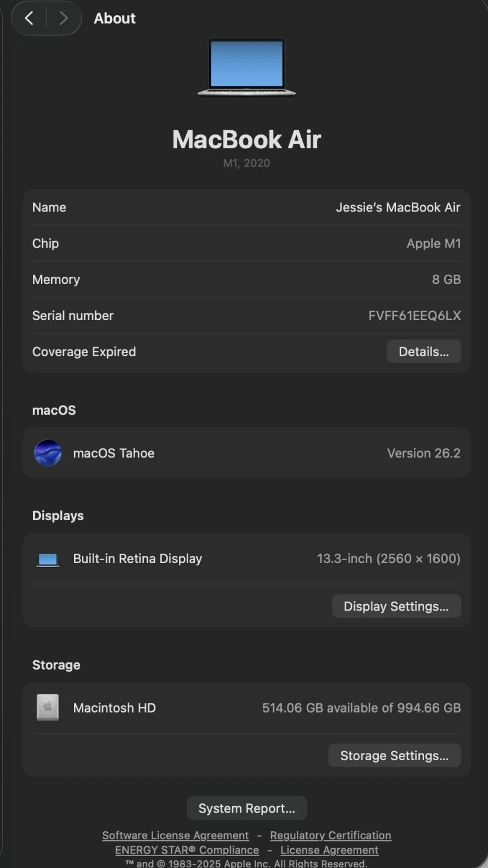Click the macOS Tahoe label
Screen dimensions: 488x868
pyautogui.click(x=114, y=453)
